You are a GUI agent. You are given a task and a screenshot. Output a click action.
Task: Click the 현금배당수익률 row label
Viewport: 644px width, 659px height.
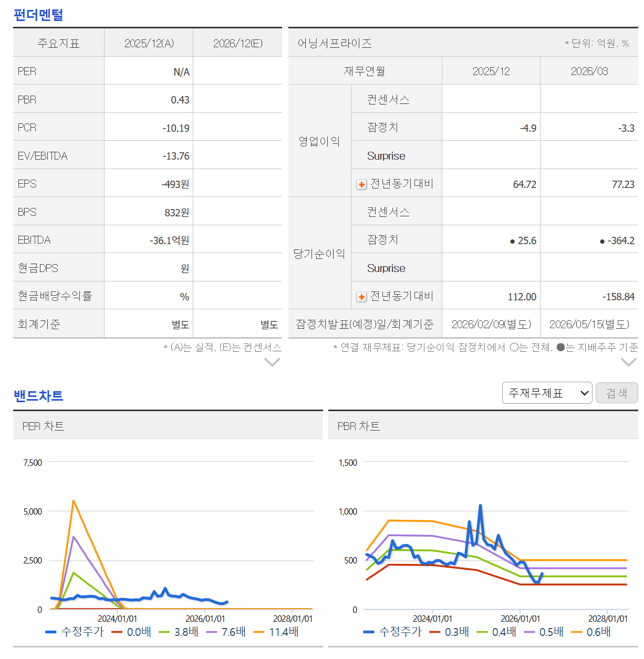click(x=55, y=296)
